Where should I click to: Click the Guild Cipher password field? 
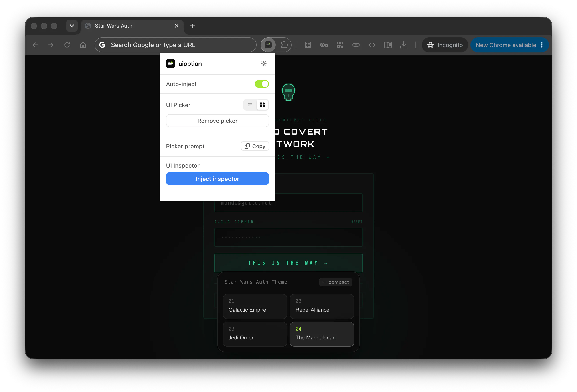click(x=288, y=237)
